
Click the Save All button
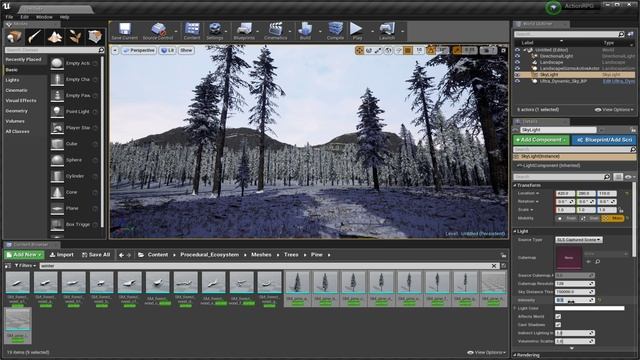(x=96, y=255)
